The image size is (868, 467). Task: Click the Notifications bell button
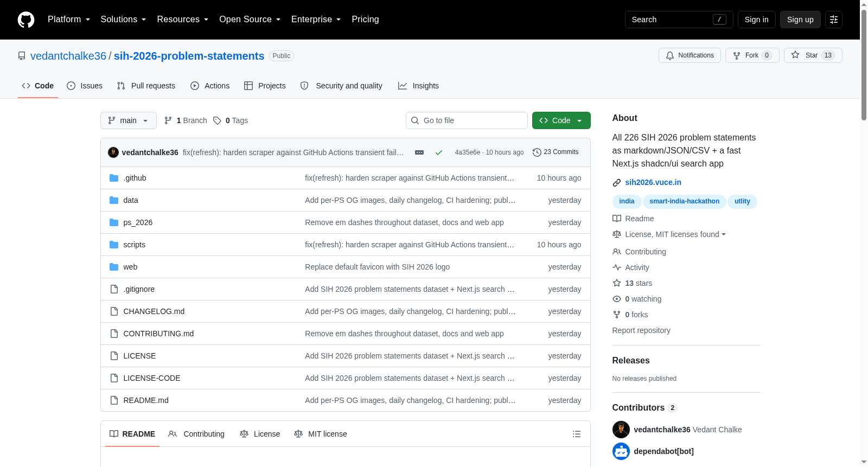(x=690, y=55)
